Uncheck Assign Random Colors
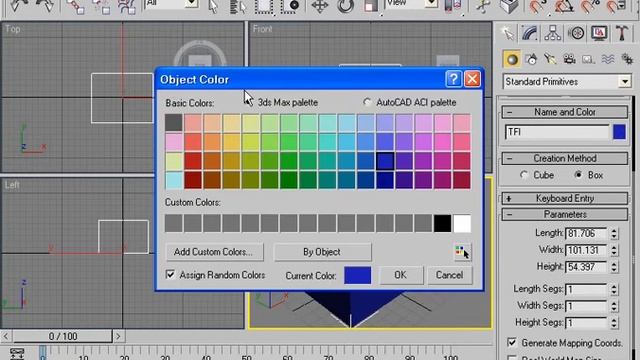Image resolution: width=640 pixels, height=360 pixels. [170, 274]
